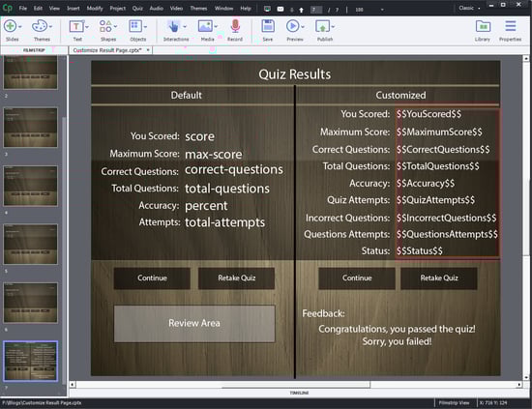Select slide 5 thumbnail in filmstrip
This screenshot has height=409, width=532.
[31, 245]
